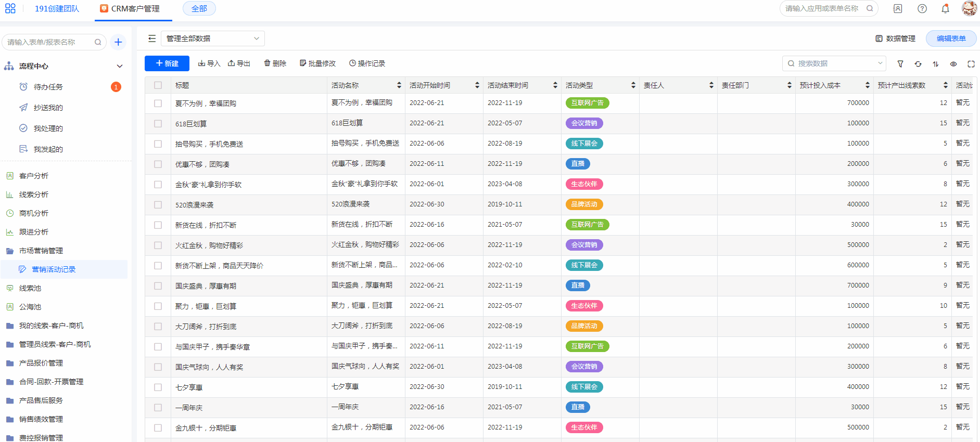
Task: Click the plus icon to add form
Action: click(x=118, y=42)
